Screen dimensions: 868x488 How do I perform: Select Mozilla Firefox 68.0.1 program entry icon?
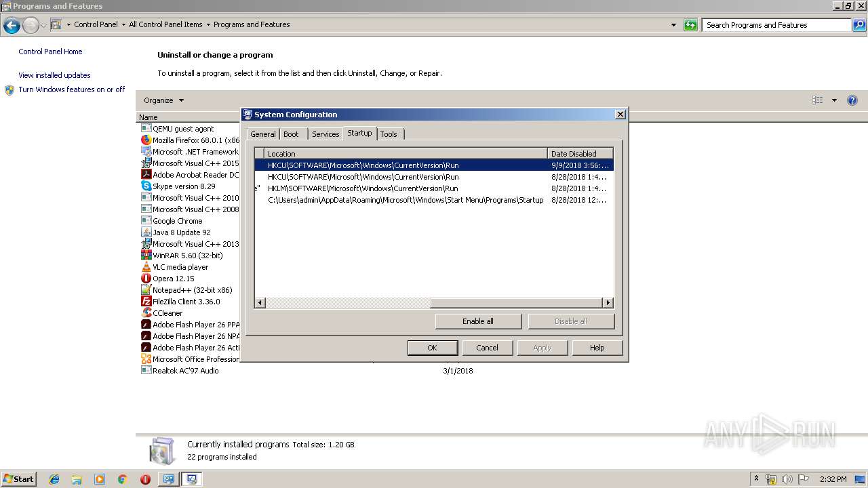(146, 140)
